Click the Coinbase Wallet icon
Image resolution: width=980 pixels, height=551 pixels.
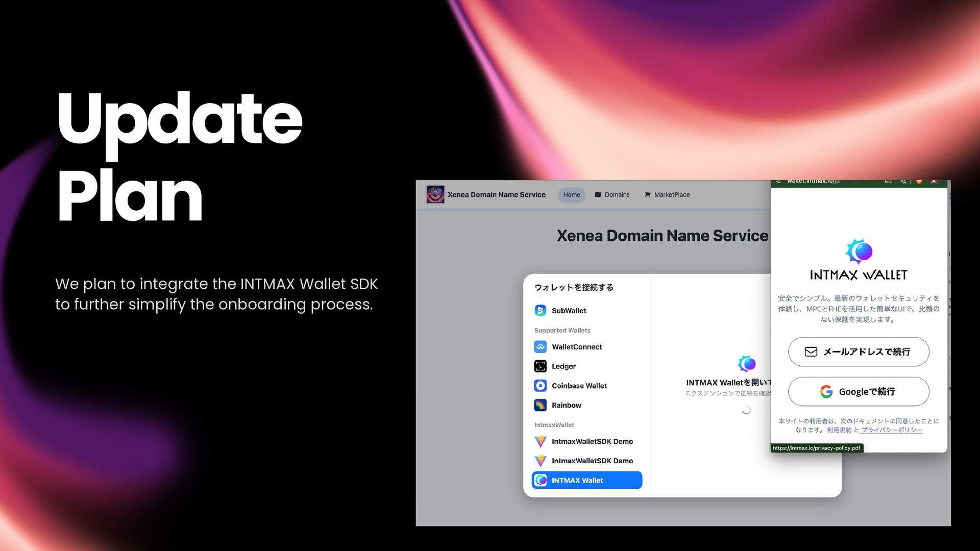click(x=540, y=386)
